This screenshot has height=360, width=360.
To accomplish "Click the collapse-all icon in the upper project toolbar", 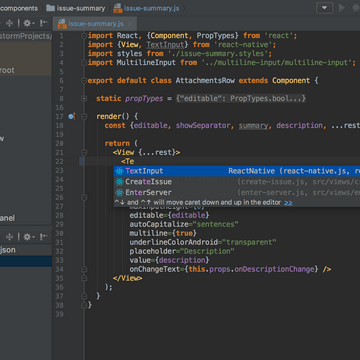I will coord(10,23).
